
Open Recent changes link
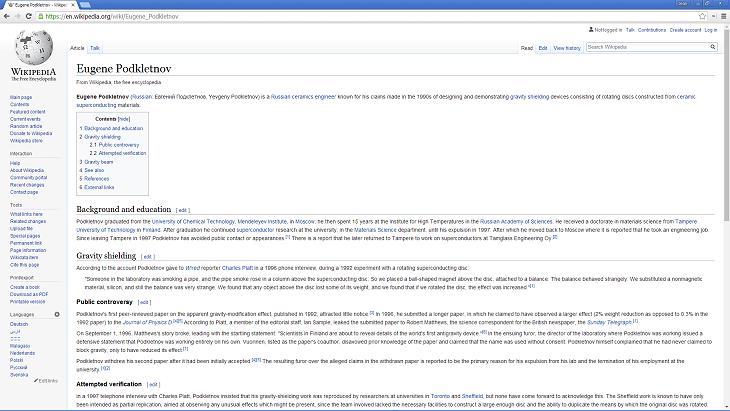coord(27,185)
